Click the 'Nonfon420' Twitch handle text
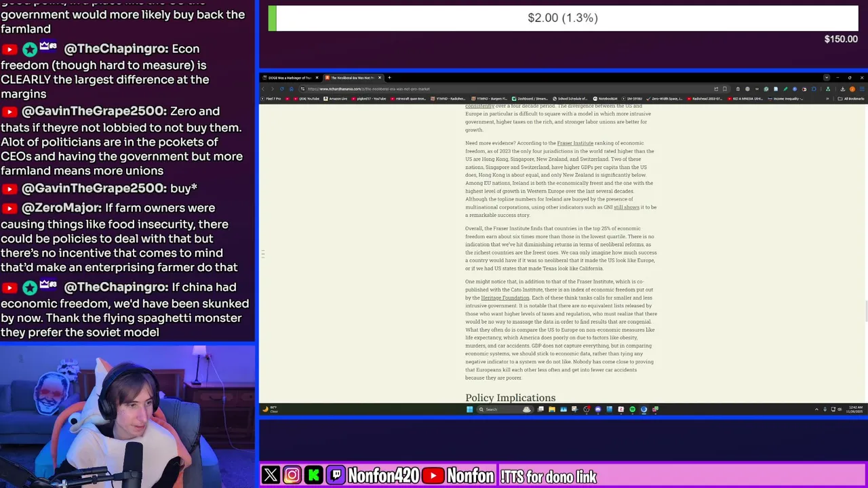This screenshot has height=488, width=868. coord(383,476)
